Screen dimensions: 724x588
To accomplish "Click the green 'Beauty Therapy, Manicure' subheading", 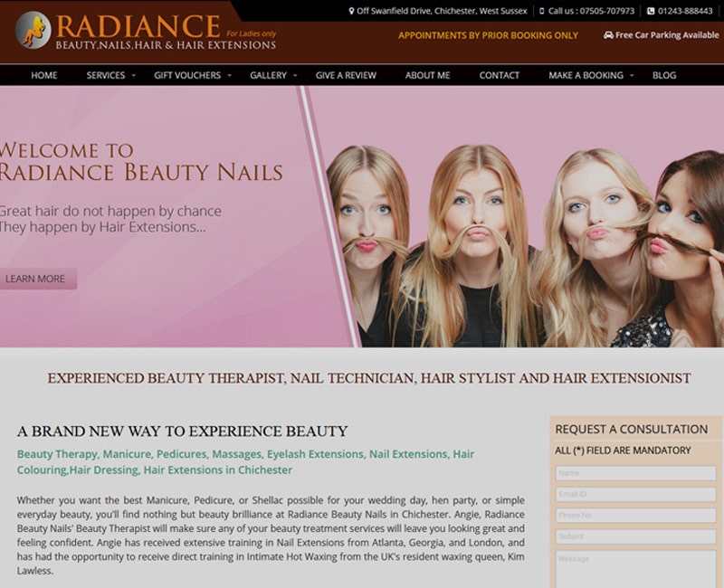I will coord(245,462).
